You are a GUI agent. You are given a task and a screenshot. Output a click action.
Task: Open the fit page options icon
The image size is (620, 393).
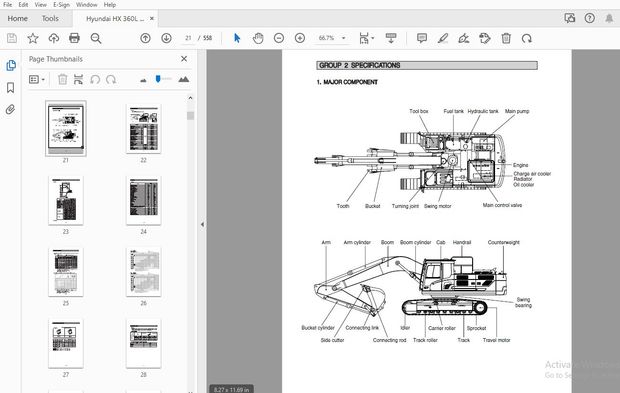coord(366,38)
